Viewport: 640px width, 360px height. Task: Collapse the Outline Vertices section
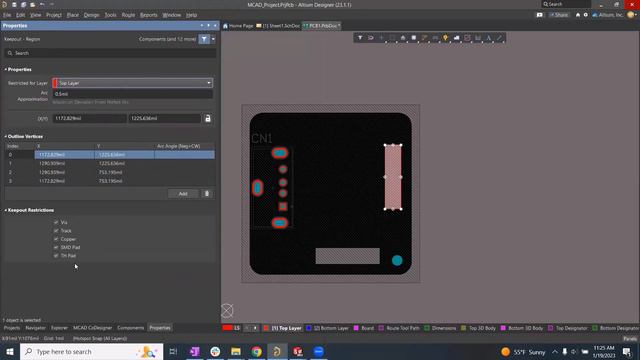6,136
